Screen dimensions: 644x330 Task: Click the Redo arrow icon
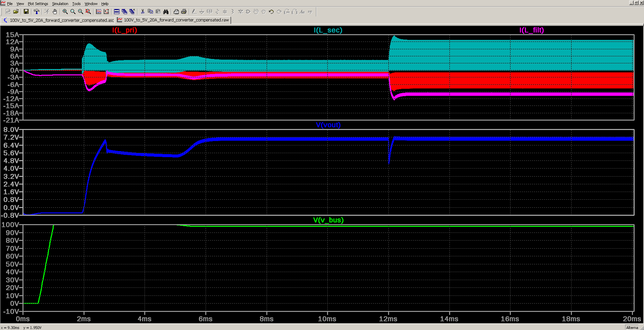[x=279, y=12]
